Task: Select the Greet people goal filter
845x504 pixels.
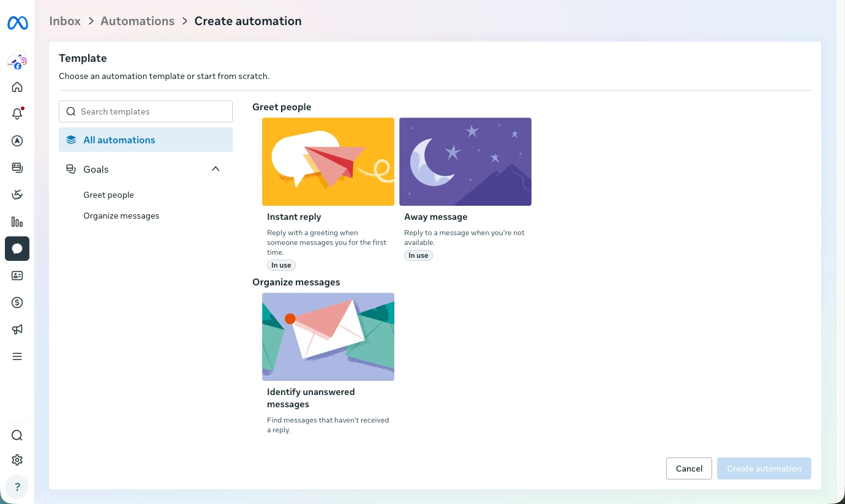Action: click(x=108, y=195)
